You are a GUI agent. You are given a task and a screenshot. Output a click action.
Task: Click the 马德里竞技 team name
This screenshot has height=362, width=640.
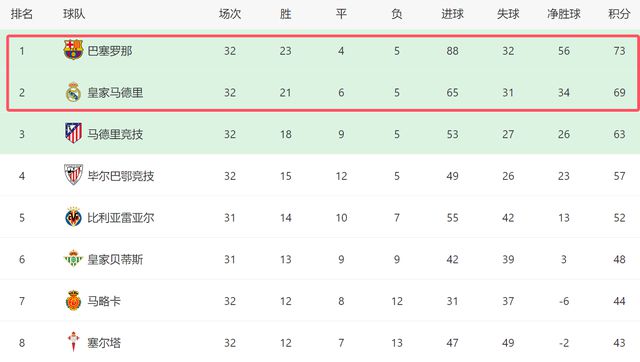coord(116,134)
